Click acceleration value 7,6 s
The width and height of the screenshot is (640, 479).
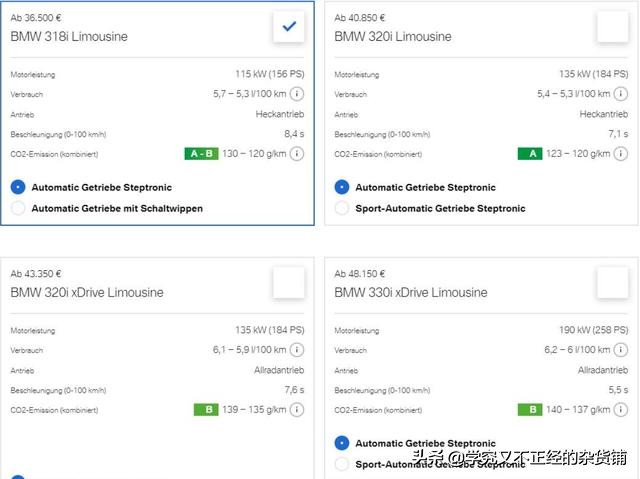[x=294, y=390]
